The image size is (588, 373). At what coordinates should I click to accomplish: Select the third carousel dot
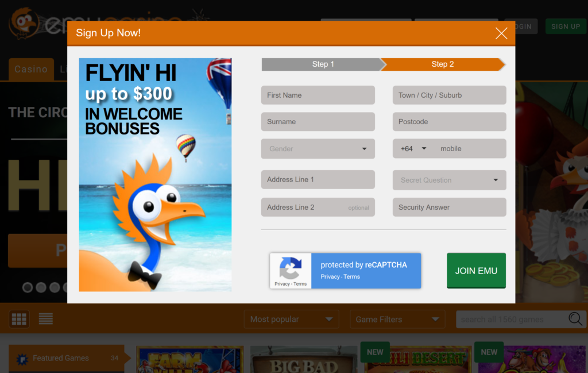[55, 287]
